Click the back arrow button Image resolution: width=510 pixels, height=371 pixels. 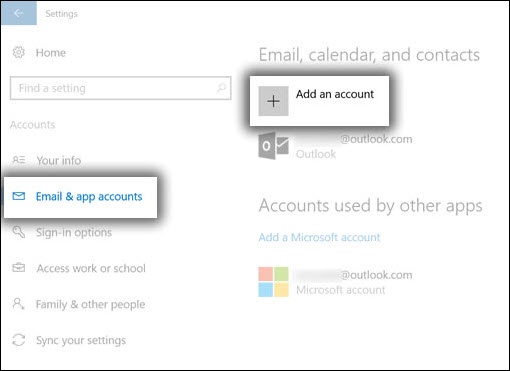point(19,13)
